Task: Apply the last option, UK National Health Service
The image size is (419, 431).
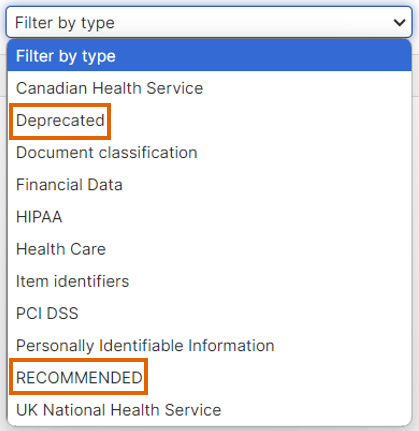Action: [x=209, y=410]
